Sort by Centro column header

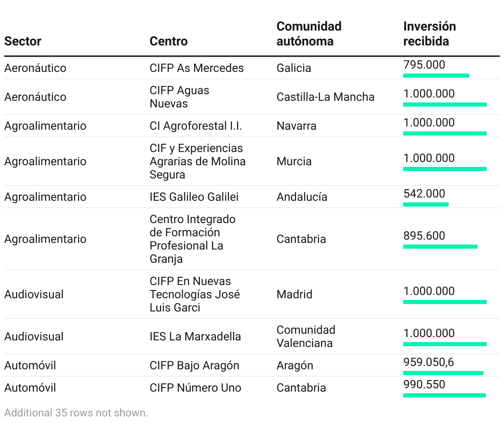pyautogui.click(x=169, y=41)
